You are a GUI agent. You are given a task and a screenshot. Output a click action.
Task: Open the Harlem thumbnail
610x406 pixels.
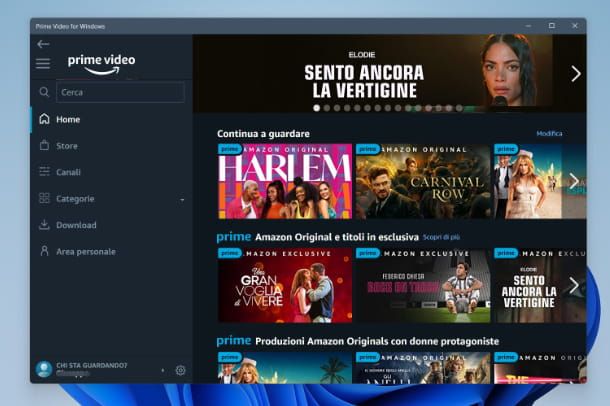pos(285,181)
